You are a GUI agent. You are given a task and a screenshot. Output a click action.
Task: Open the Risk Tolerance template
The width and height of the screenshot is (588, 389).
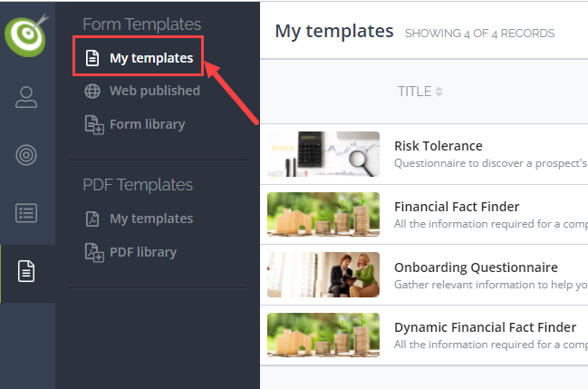point(438,146)
